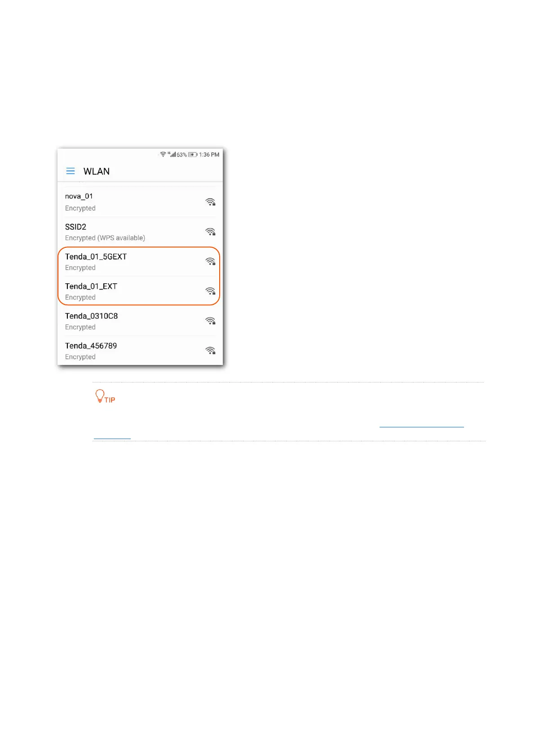Image resolution: width=535 pixels, height=756 pixels.
Task: Tap the cellular signal status icon
Action: (x=172, y=154)
